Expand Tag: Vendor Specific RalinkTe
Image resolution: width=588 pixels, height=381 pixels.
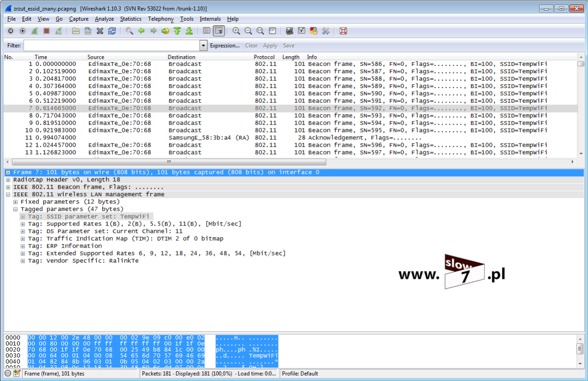click(23, 261)
